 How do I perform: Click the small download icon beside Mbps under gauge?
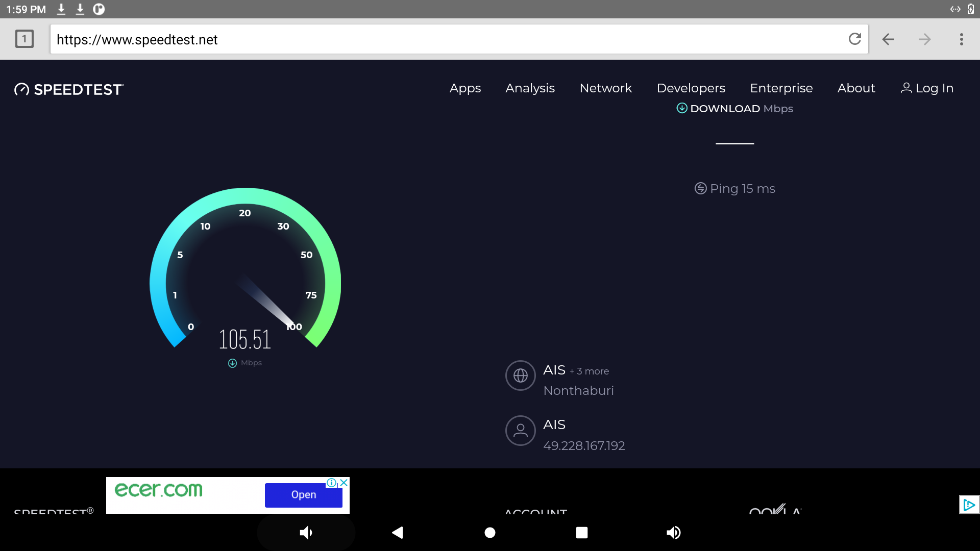(x=232, y=363)
